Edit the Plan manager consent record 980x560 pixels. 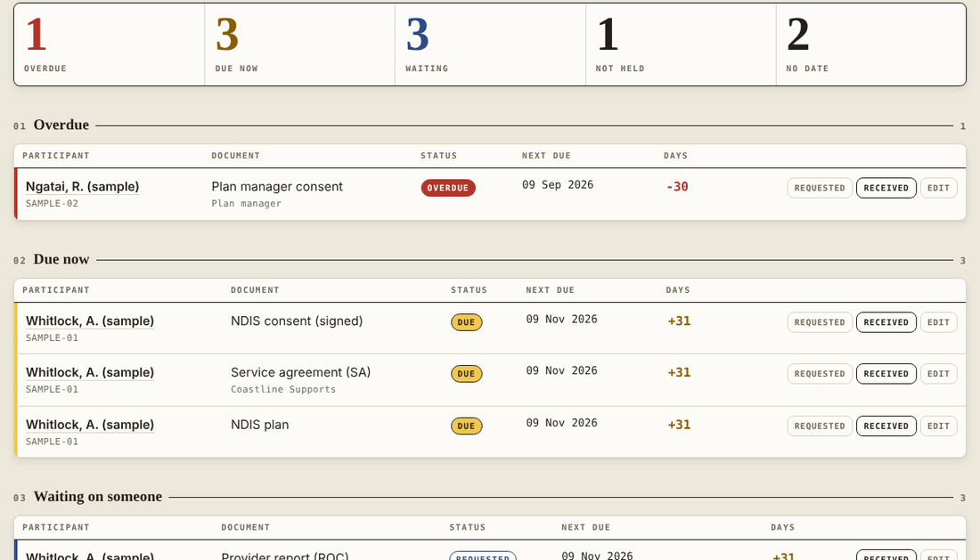click(x=939, y=188)
